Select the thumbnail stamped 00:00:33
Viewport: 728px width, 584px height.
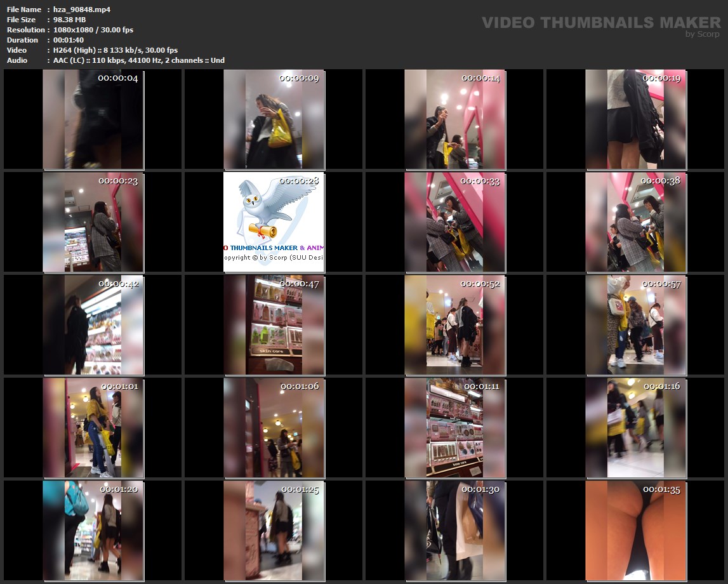point(455,222)
